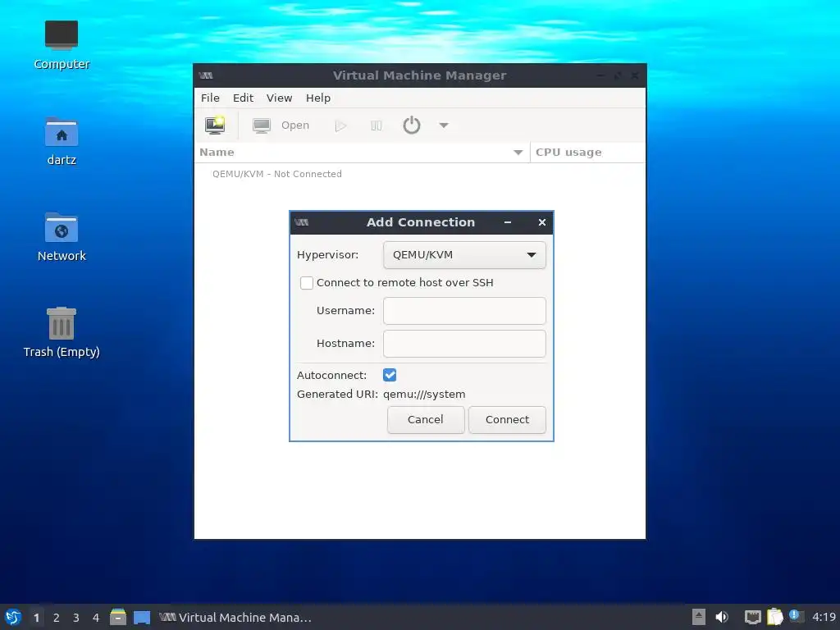Click the file manager taskbar icon
This screenshot has width=840, height=630.
pos(118,617)
